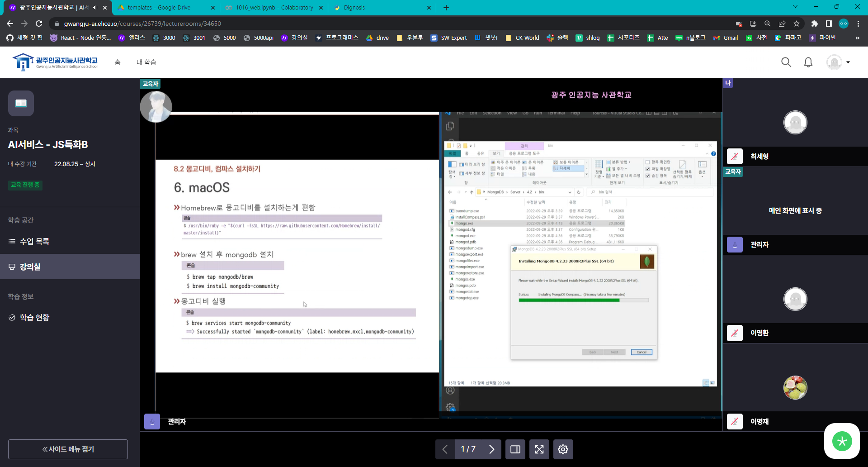The image size is (868, 467).
Task: Select 강의실 in the sidebar
Action: point(70,267)
